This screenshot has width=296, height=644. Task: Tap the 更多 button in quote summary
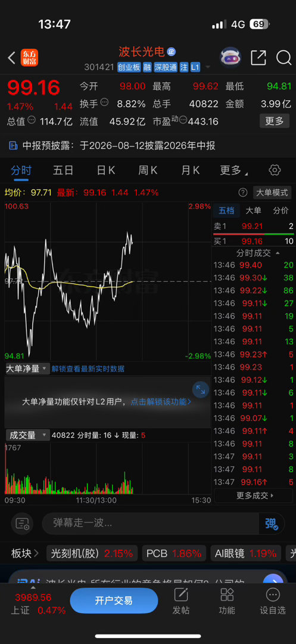[x=275, y=121]
